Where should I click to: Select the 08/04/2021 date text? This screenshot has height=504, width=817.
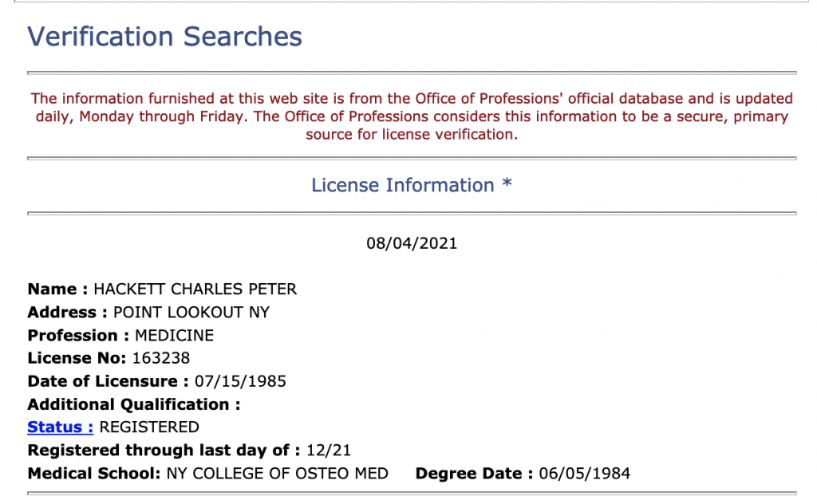click(x=412, y=243)
